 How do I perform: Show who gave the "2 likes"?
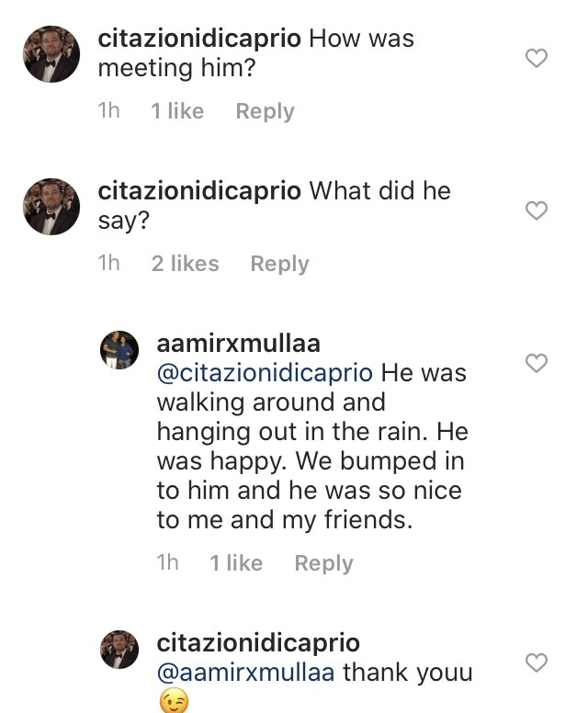pyautogui.click(x=185, y=264)
